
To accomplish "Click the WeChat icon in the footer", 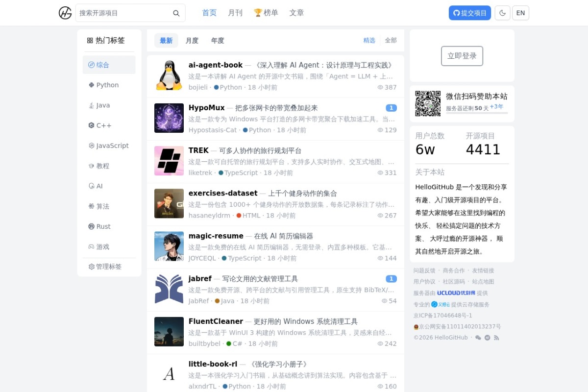I will [x=478, y=338].
